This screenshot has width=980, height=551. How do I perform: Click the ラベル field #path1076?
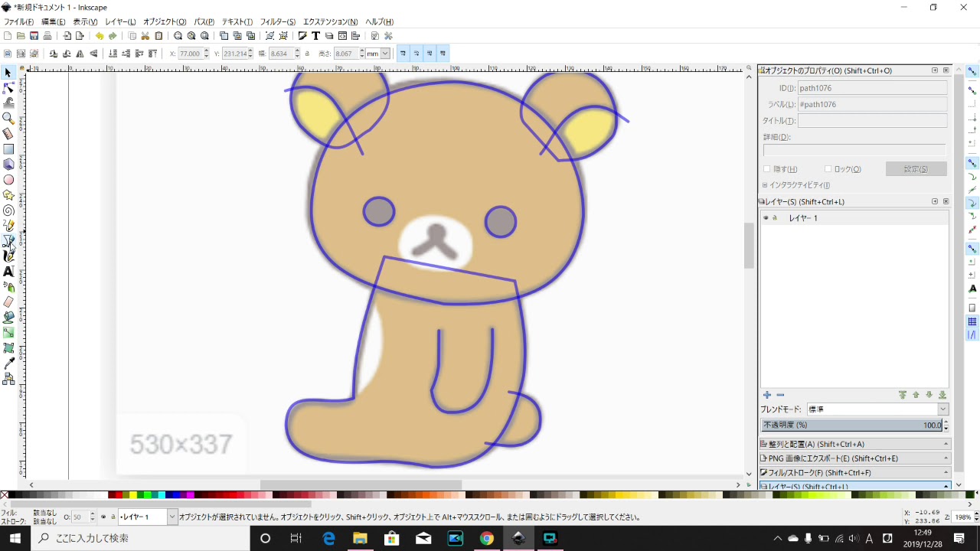coord(873,104)
